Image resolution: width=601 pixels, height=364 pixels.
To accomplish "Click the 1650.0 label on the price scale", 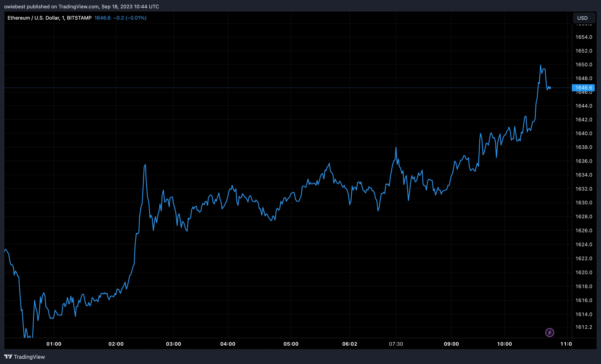I will click(x=584, y=65).
